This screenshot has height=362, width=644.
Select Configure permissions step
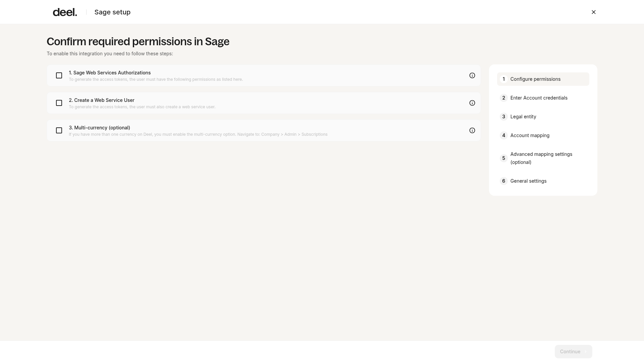(543, 79)
